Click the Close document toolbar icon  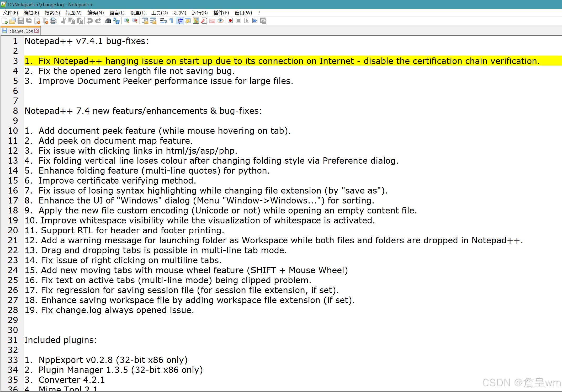pyautogui.click(x=37, y=21)
